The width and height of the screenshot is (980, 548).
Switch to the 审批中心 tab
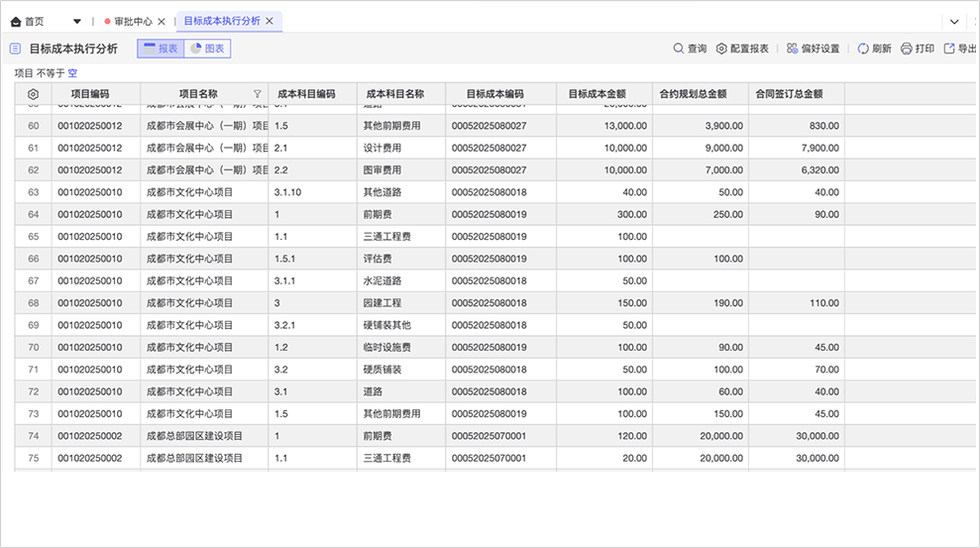coord(133,21)
